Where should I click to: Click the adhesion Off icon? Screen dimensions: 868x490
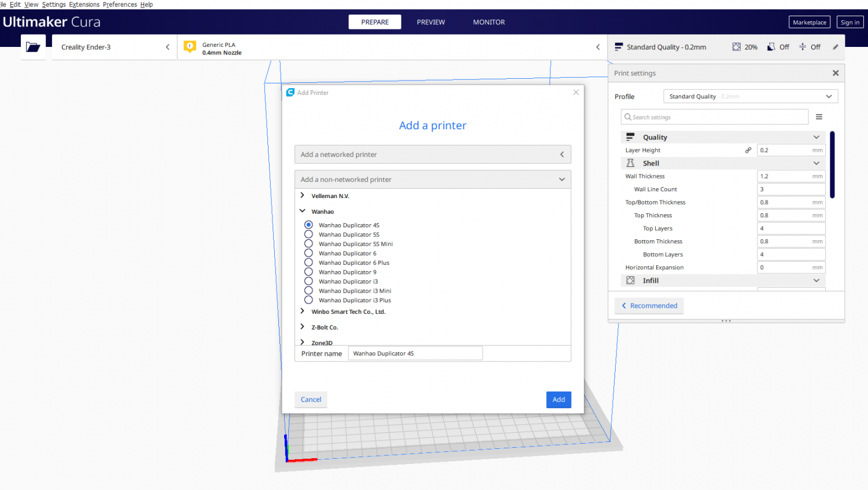tap(803, 47)
